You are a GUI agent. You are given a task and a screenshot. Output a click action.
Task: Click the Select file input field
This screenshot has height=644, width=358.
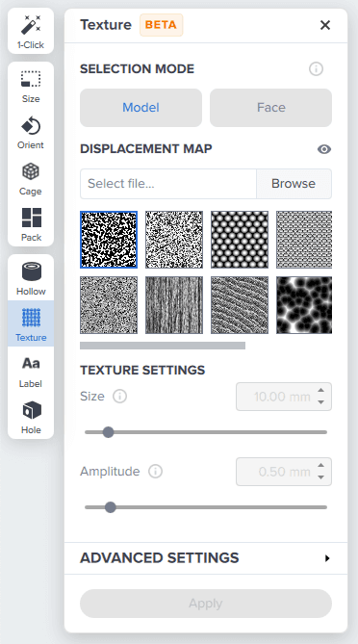[168, 184]
